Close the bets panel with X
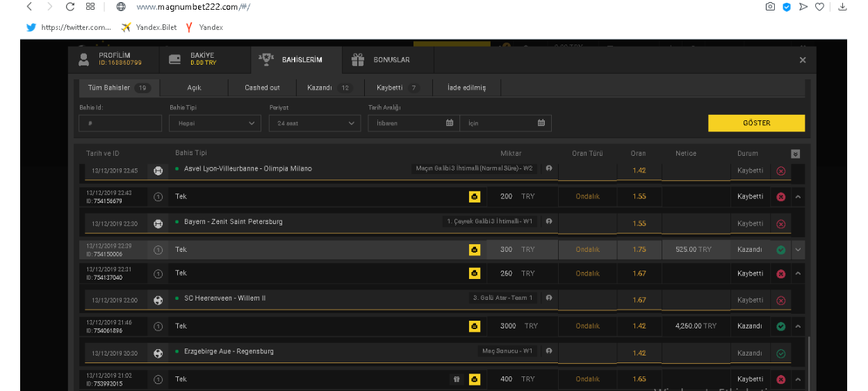868x391 pixels. pyautogui.click(x=803, y=60)
